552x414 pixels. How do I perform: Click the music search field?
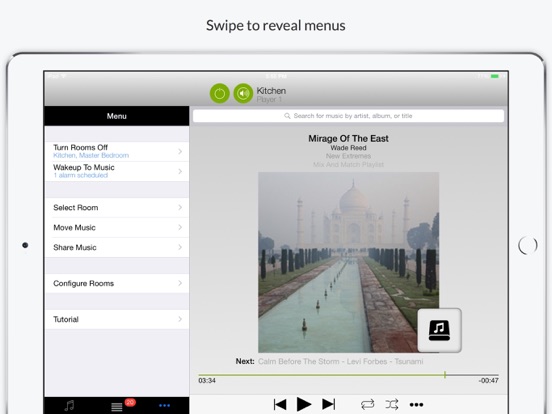click(x=349, y=116)
